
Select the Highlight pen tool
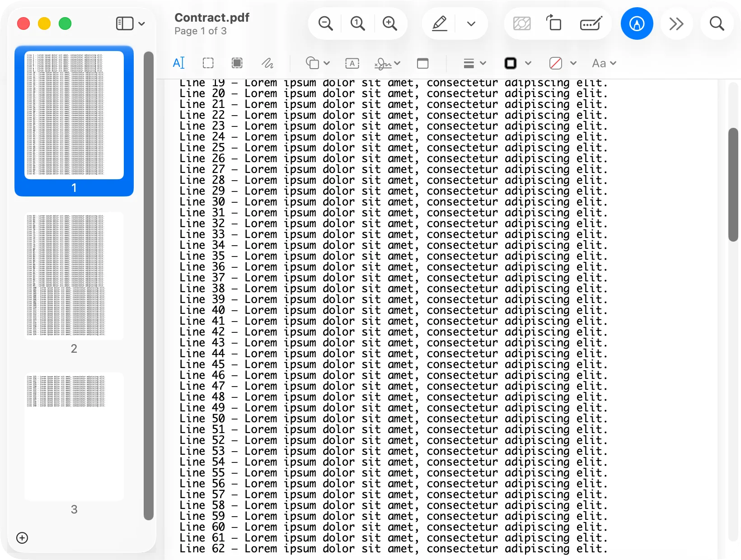pyautogui.click(x=439, y=23)
